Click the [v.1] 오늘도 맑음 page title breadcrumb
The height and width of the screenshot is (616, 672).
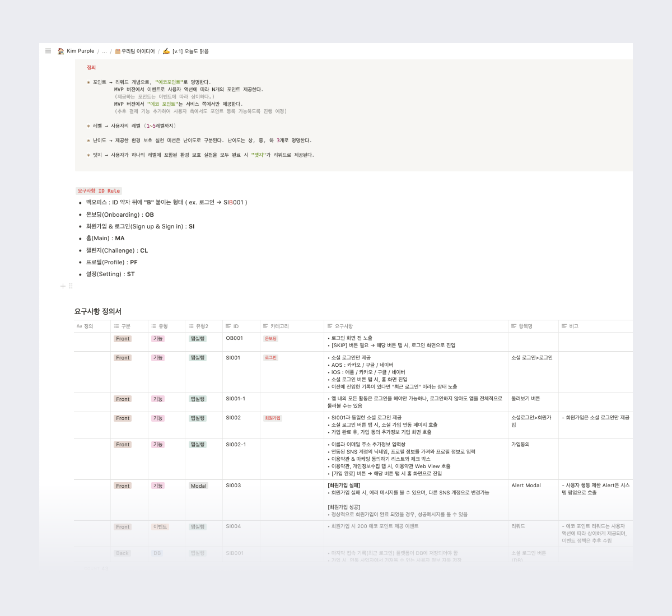click(190, 51)
